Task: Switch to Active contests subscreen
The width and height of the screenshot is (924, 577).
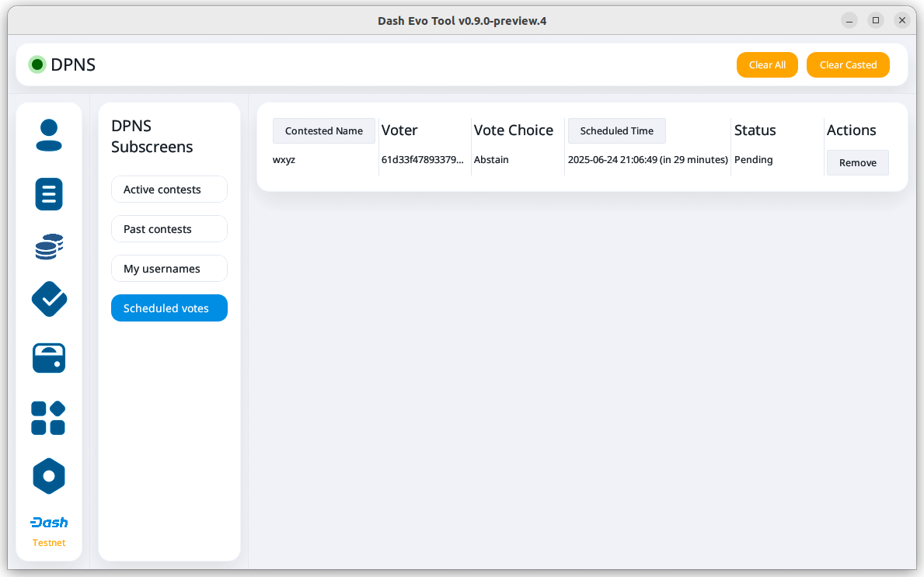Action: tap(169, 189)
